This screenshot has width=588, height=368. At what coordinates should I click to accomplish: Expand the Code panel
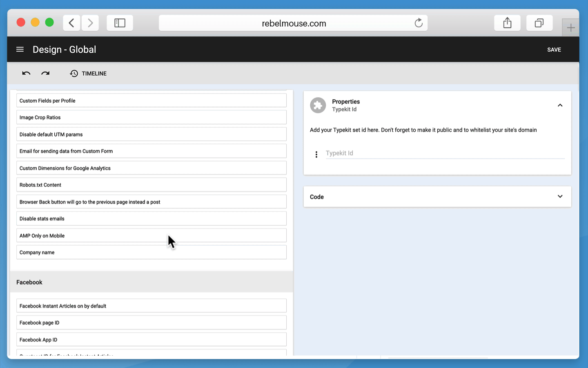(560, 197)
